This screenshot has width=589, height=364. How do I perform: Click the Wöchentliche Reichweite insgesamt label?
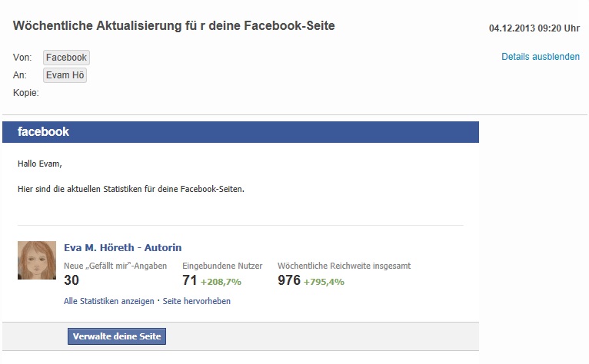[344, 266]
